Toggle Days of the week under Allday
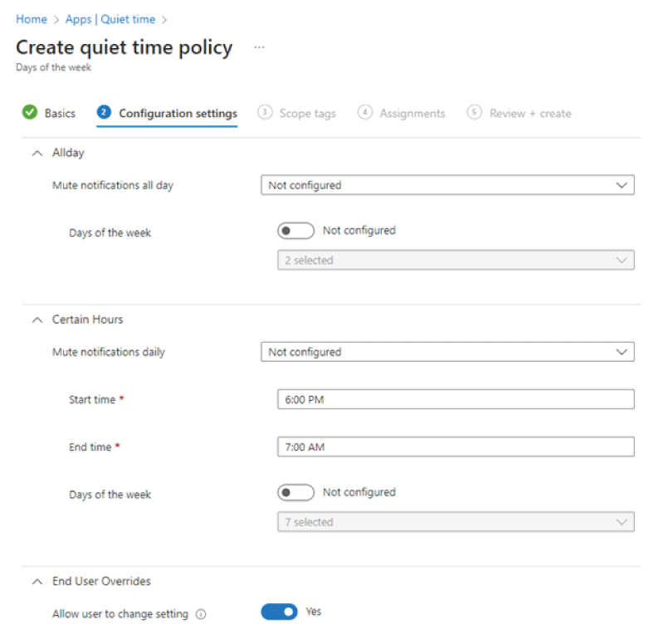Image resolution: width=664 pixels, height=644 pixels. (295, 231)
